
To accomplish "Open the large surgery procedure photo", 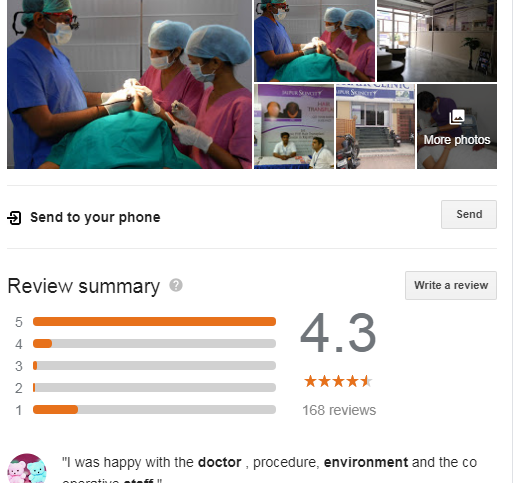I will (129, 84).
